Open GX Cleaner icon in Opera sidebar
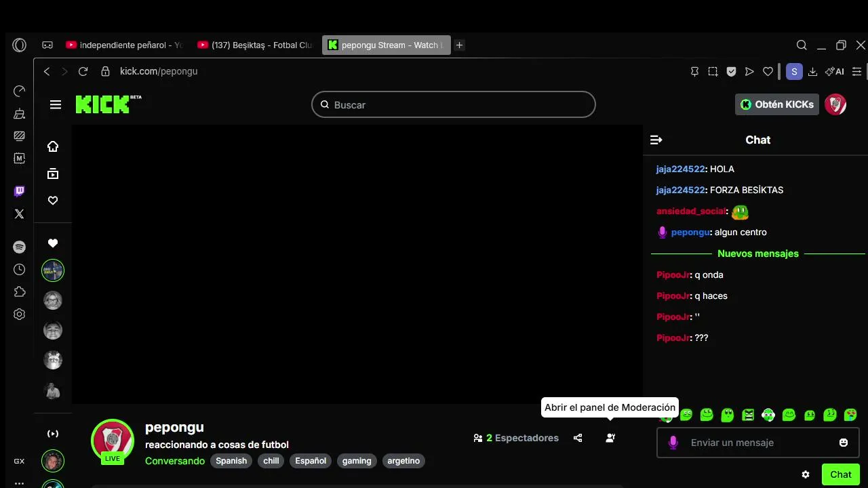Screen dimensions: 868x488 click(x=19, y=113)
